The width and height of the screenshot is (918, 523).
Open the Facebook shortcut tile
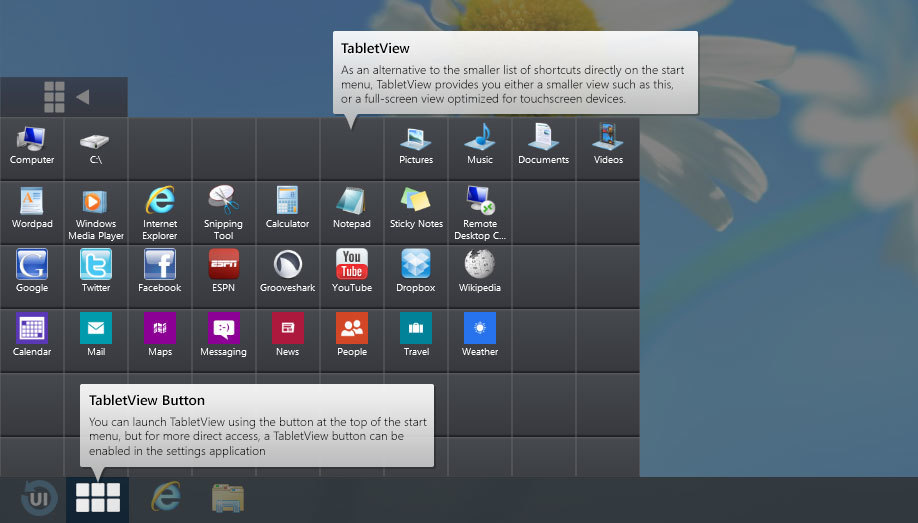coord(160,276)
